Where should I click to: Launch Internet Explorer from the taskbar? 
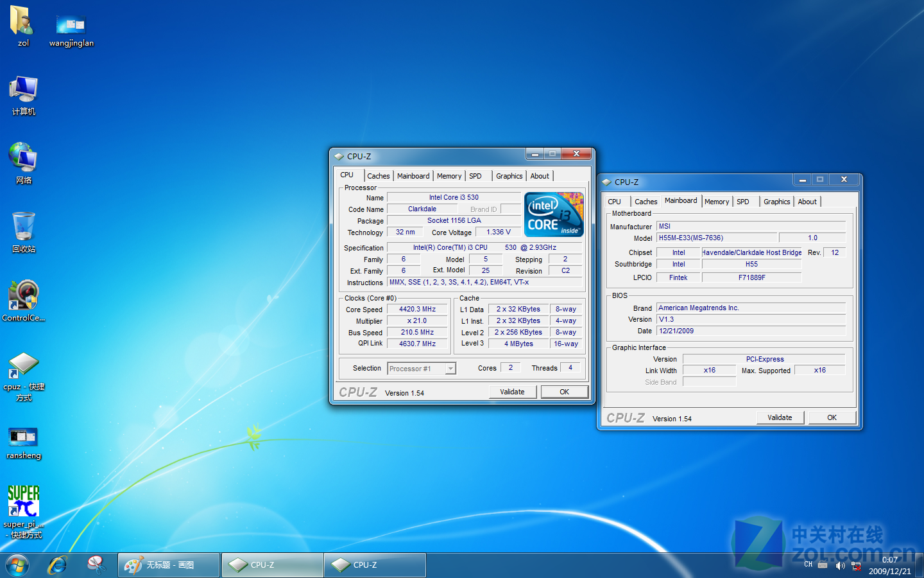coord(58,565)
